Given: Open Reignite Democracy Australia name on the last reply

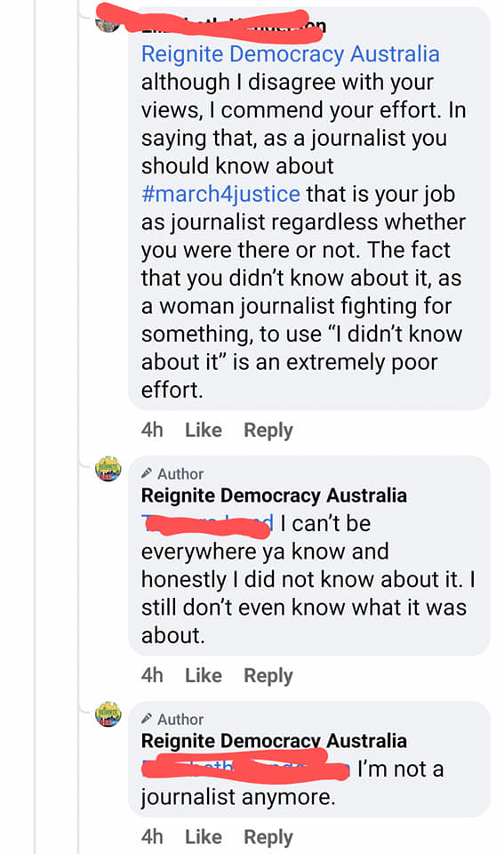Looking at the screenshot, I should (x=274, y=741).
